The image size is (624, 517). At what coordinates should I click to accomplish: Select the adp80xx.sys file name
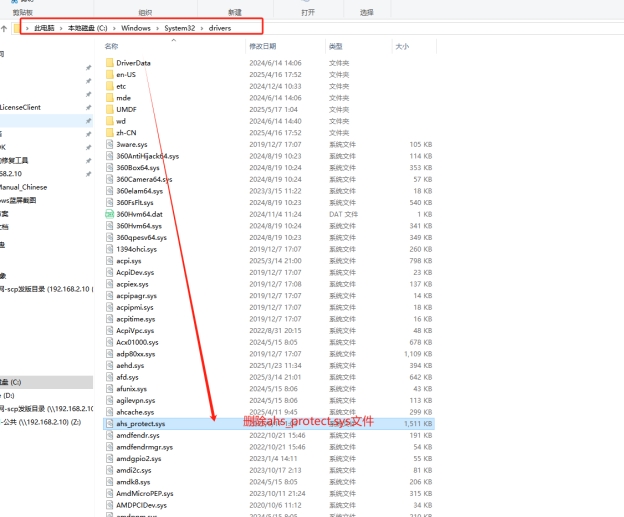click(136, 354)
